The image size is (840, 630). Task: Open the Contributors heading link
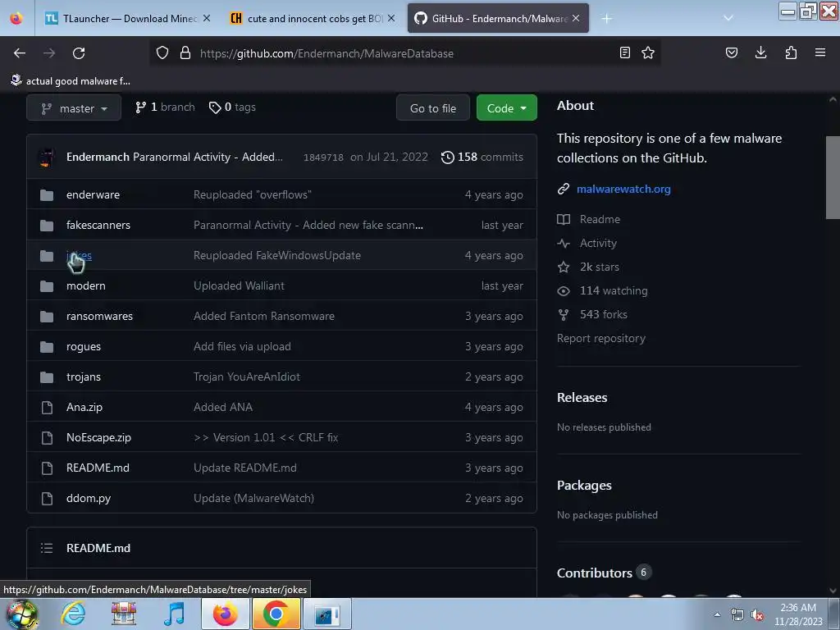pyautogui.click(x=604, y=573)
